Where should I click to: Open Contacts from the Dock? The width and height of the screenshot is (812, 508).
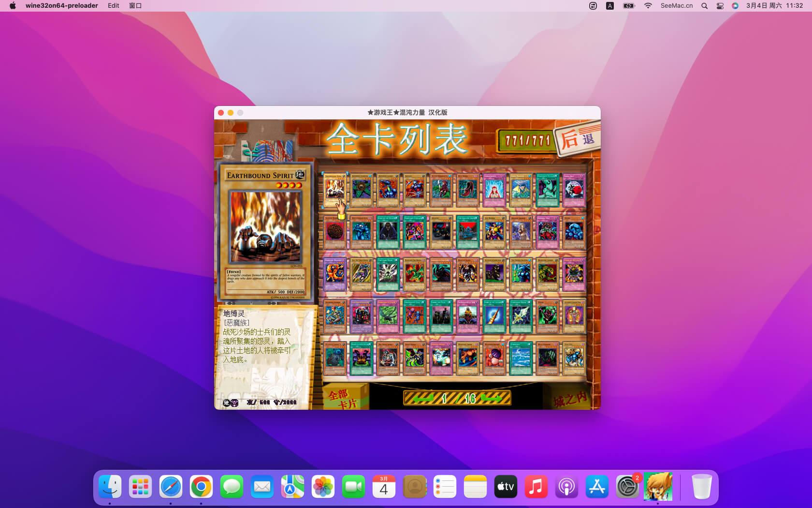[414, 486]
